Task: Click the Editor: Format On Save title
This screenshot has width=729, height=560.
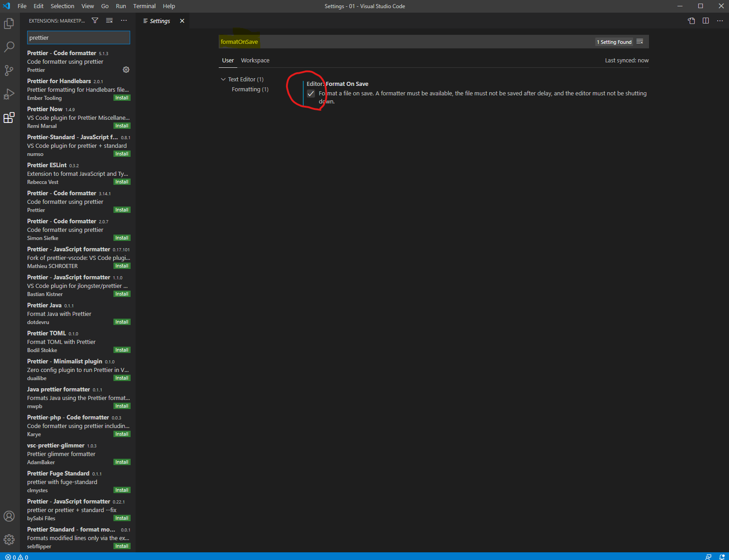Action: [337, 84]
